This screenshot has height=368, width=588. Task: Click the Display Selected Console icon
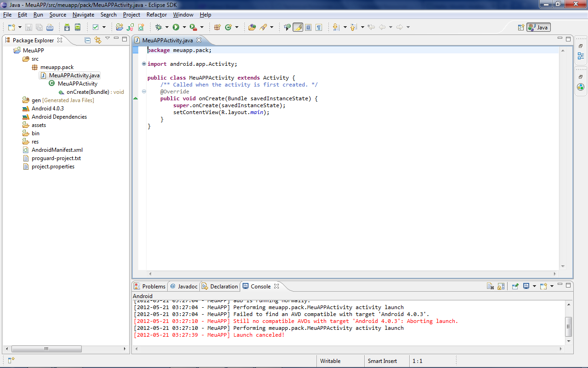tap(526, 286)
